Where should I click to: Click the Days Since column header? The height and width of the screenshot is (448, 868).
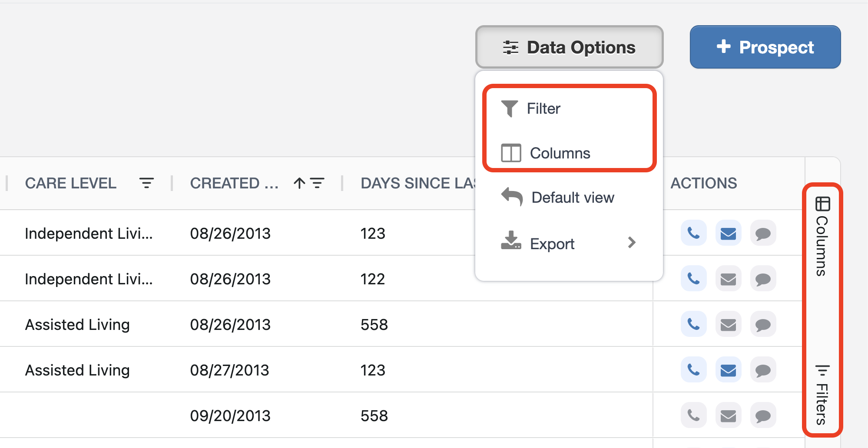pyautogui.click(x=418, y=183)
